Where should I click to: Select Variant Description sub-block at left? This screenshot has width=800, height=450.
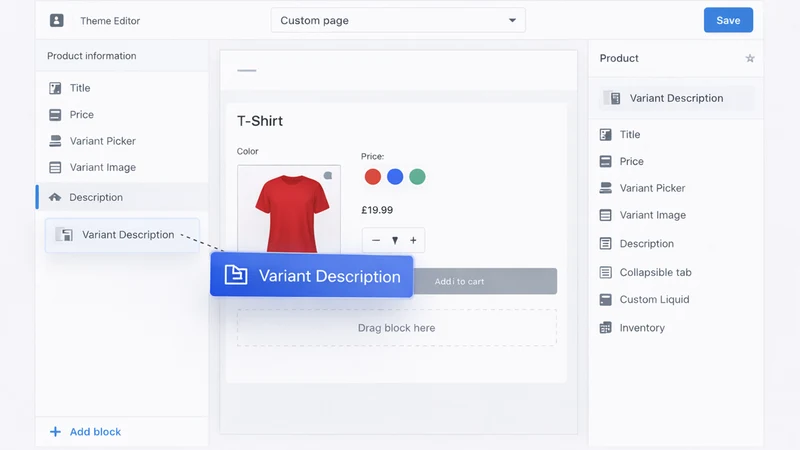122,235
